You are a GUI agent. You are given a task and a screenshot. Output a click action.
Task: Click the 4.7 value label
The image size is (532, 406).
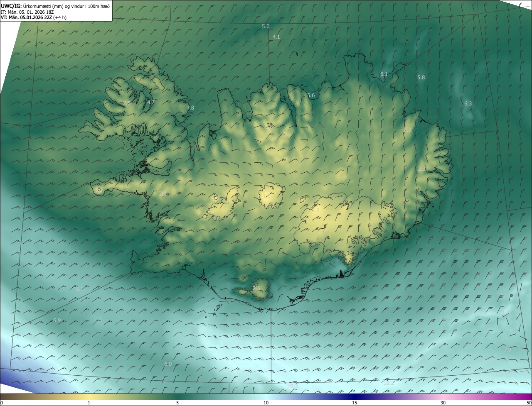coord(151,102)
